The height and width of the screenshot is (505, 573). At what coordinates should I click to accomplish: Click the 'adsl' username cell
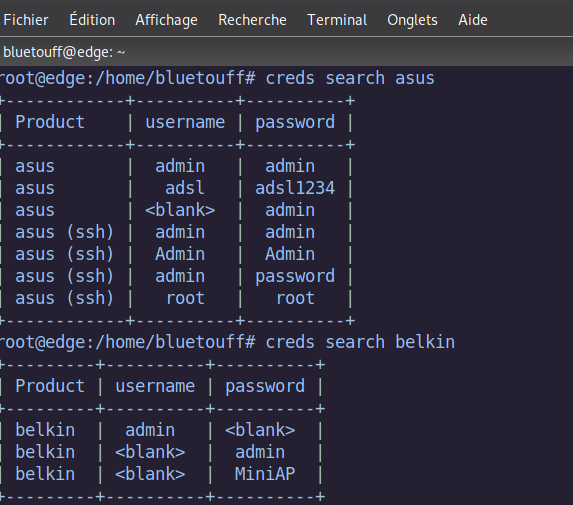click(185, 188)
